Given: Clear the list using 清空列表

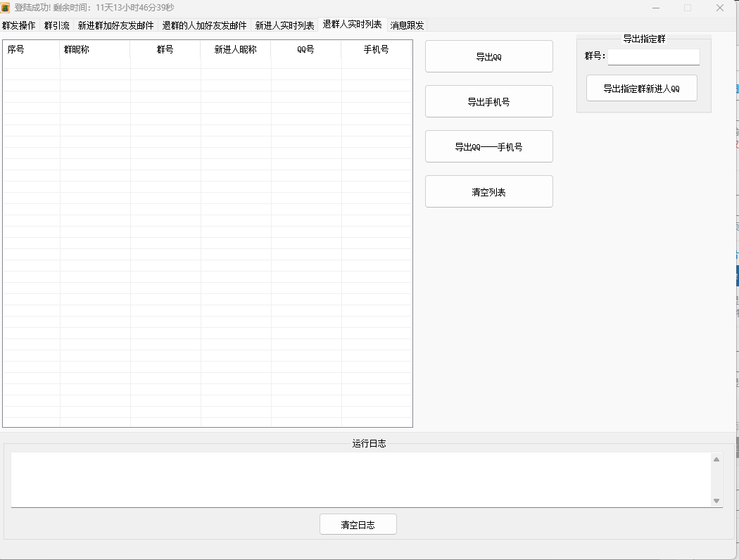Looking at the screenshot, I should point(488,191).
